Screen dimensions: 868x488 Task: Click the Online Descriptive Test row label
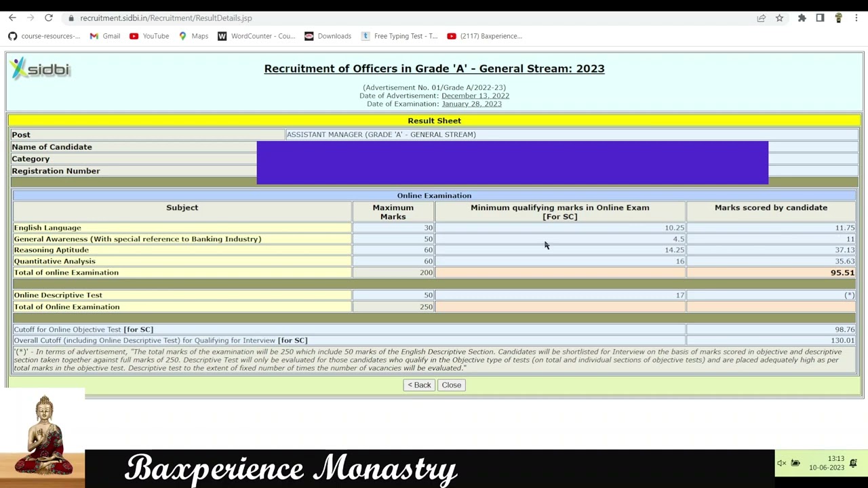[58, 295]
